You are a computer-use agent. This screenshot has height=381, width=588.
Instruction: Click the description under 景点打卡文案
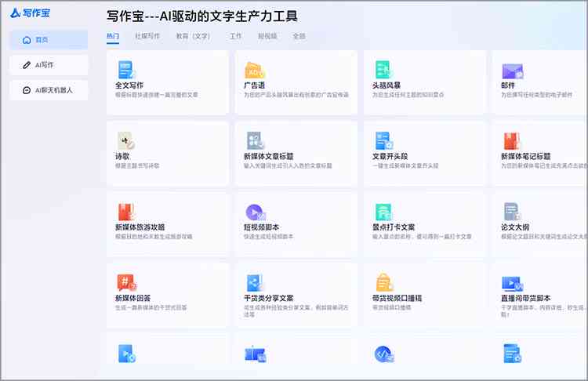pyautogui.click(x=422, y=237)
